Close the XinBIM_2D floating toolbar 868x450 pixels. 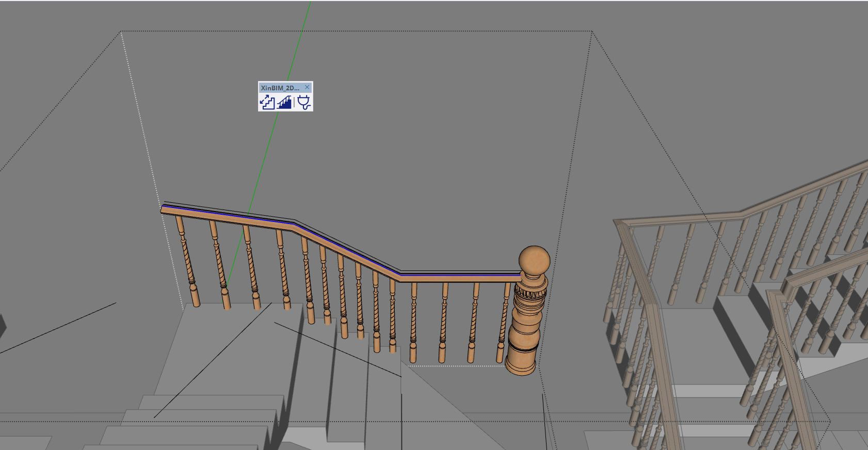pos(307,87)
